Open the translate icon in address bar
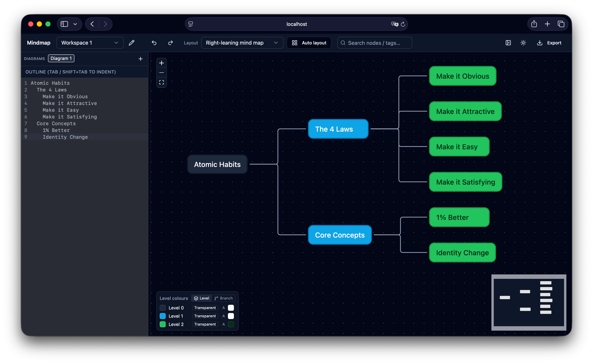This screenshot has width=593, height=364. [395, 24]
